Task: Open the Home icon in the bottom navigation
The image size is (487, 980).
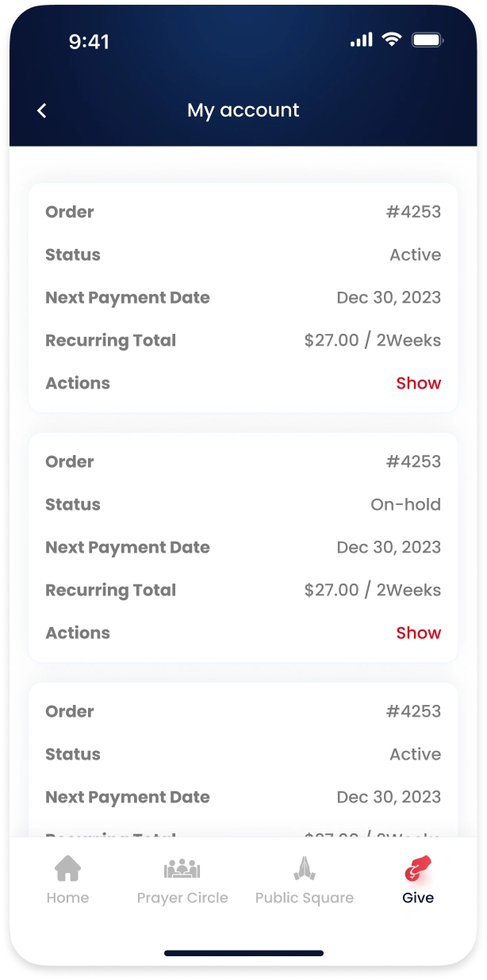Action: click(x=67, y=868)
